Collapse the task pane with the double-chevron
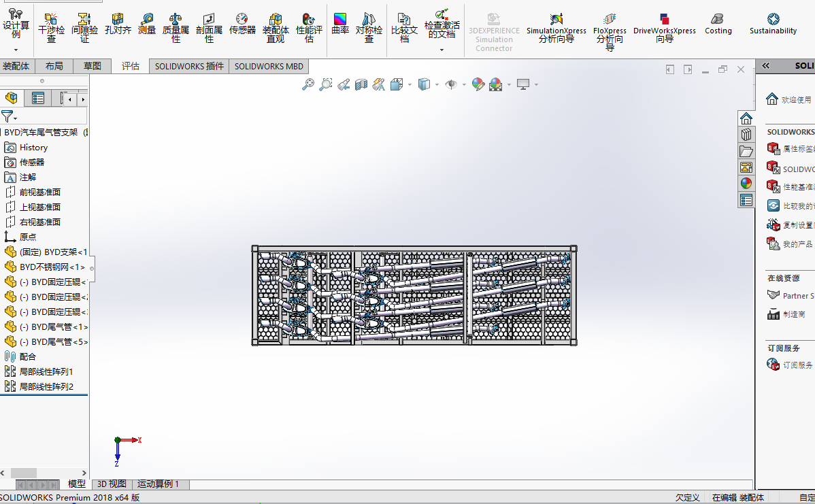815x504 pixels. point(765,65)
